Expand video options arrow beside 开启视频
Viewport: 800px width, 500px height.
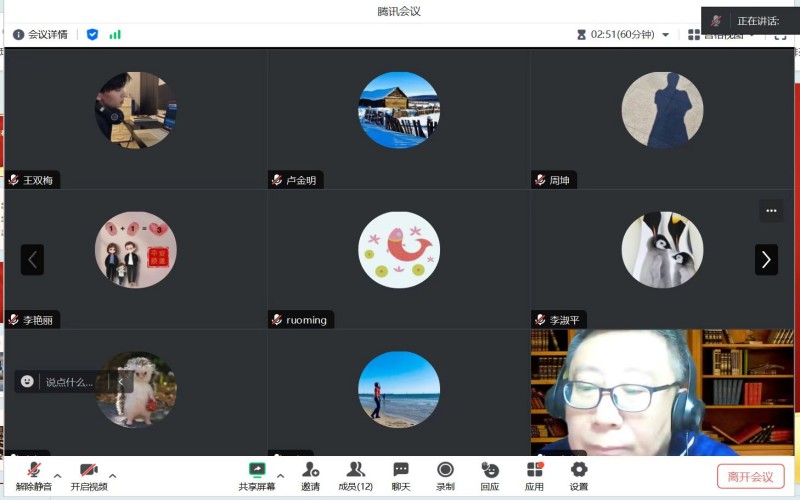(x=112, y=475)
